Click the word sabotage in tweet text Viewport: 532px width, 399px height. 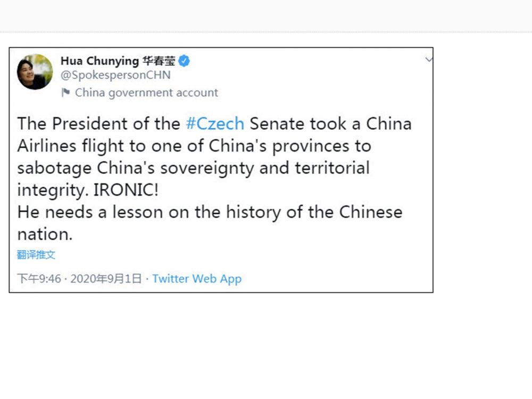tap(55, 168)
